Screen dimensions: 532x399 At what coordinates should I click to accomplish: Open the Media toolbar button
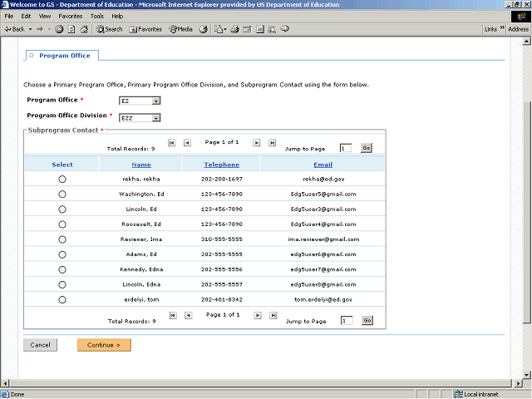tap(180, 29)
